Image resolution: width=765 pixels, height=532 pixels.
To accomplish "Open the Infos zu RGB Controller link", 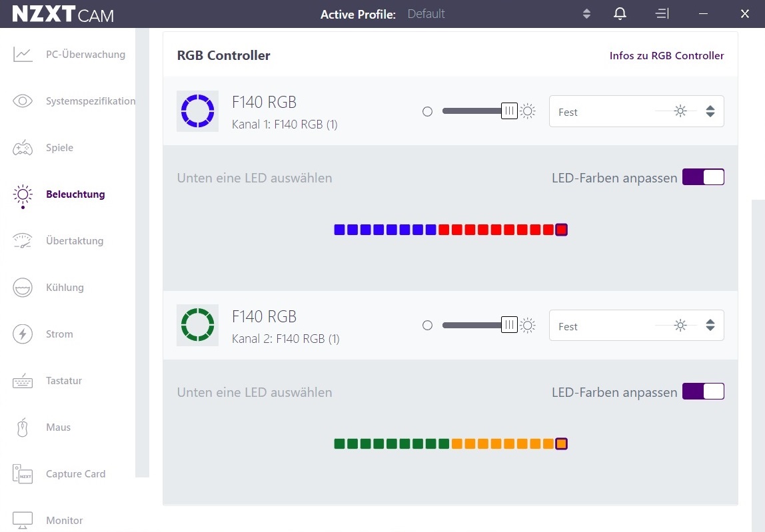I will point(666,55).
